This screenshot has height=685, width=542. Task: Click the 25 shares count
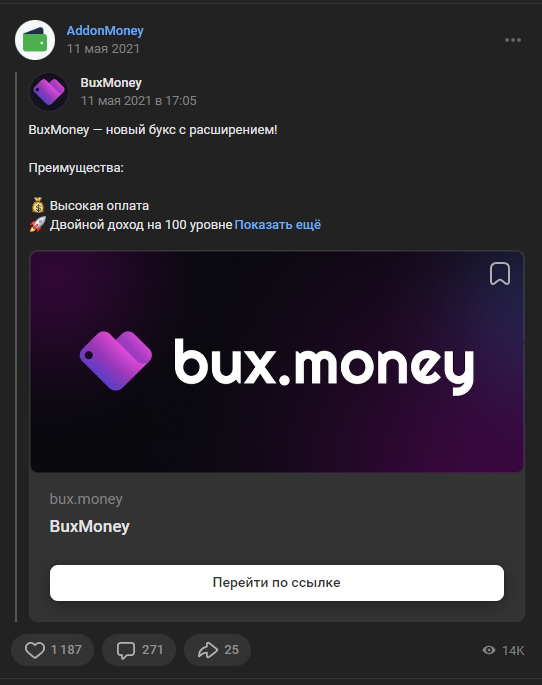point(231,650)
